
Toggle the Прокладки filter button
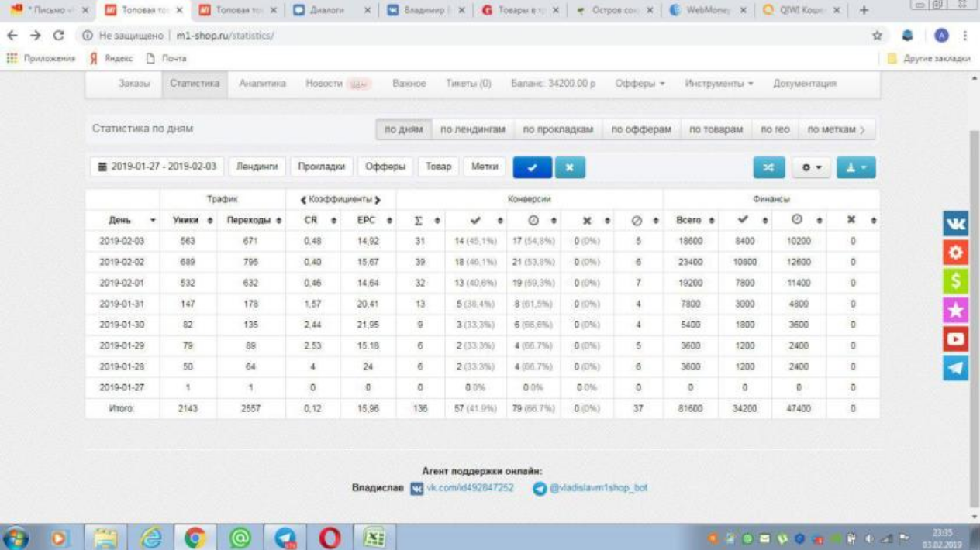321,167
